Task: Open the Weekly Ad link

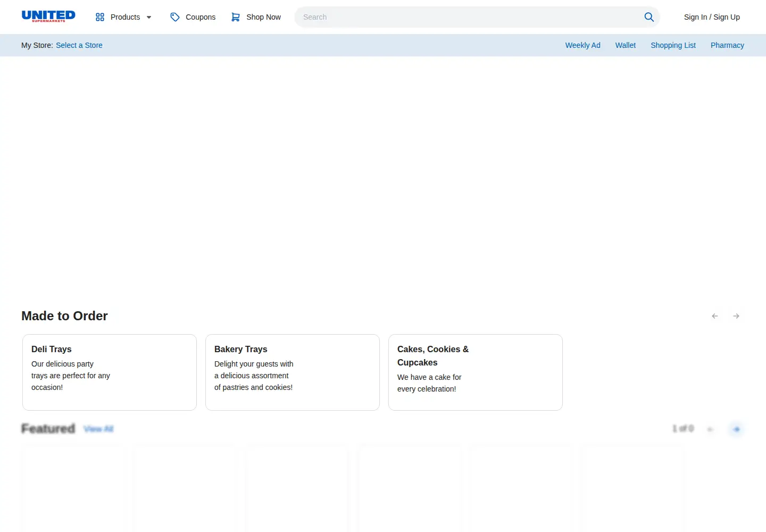Action: 582,45
